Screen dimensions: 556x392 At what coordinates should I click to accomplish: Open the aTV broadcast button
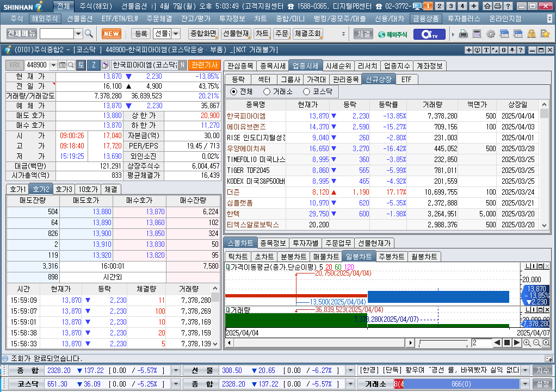[x=429, y=34]
